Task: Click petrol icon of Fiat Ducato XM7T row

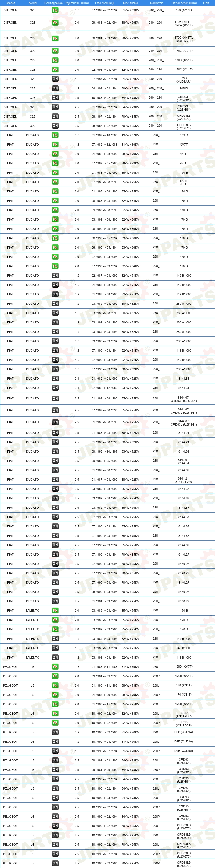Action: [x=55, y=145]
